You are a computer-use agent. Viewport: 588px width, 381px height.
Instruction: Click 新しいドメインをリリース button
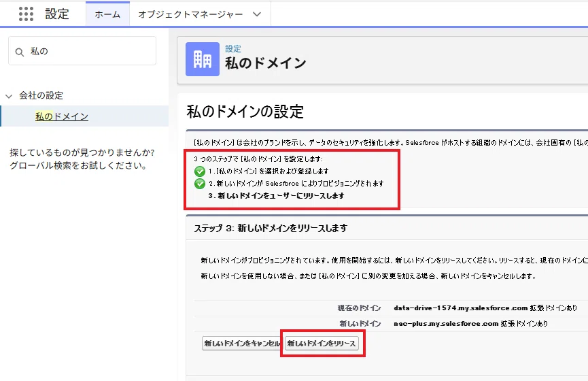coord(322,344)
